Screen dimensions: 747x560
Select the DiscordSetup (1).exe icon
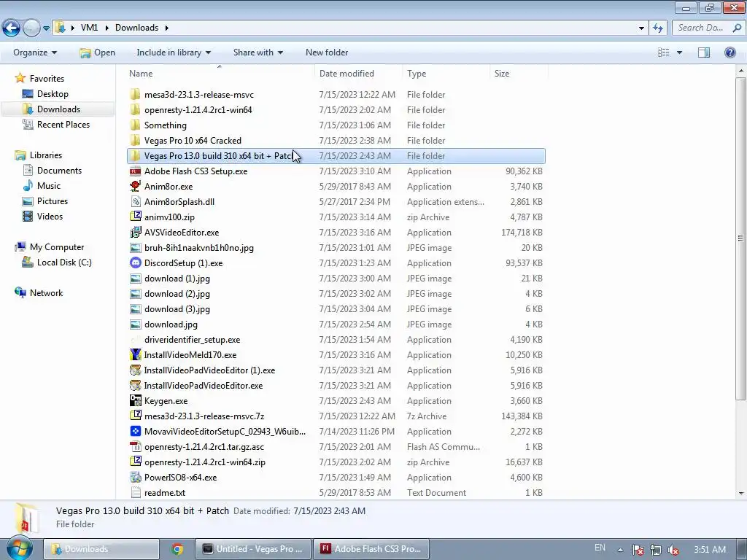pos(135,262)
